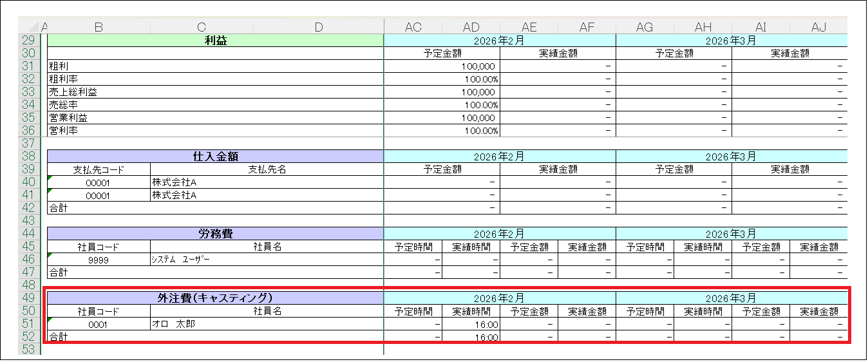Viewport: 868px width, 362px height.
Task: Select row header 37
Action: tap(29, 143)
